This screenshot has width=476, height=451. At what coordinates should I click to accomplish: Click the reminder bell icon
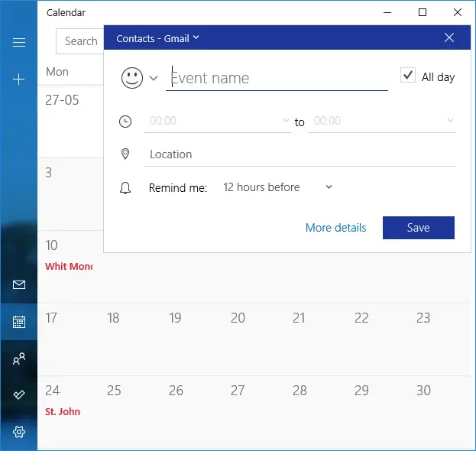pos(125,188)
